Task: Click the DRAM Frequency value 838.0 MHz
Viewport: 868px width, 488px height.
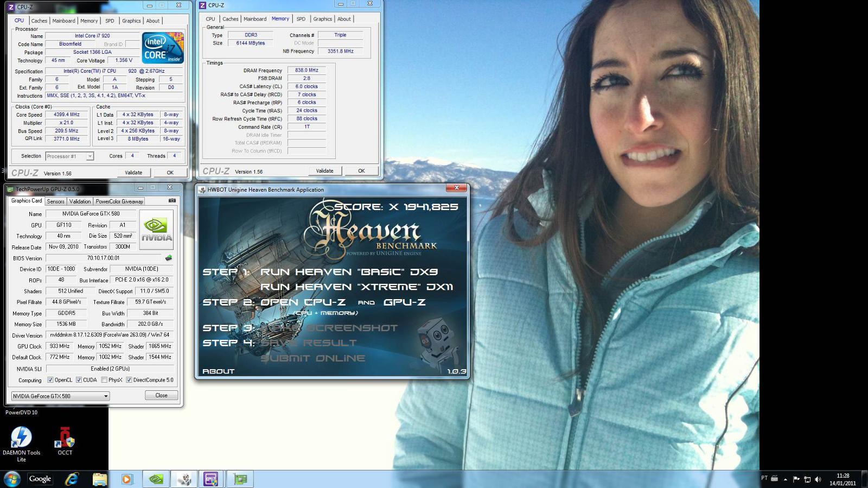Action: point(307,70)
